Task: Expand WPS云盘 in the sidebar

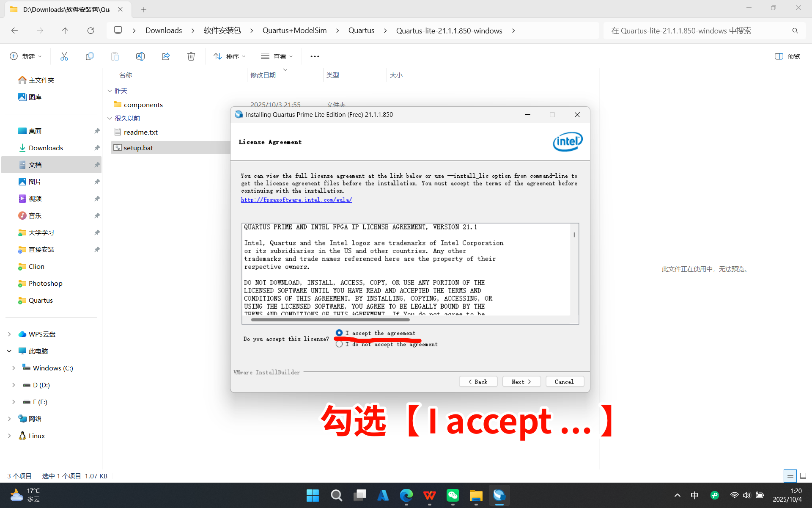Action: [x=9, y=334]
